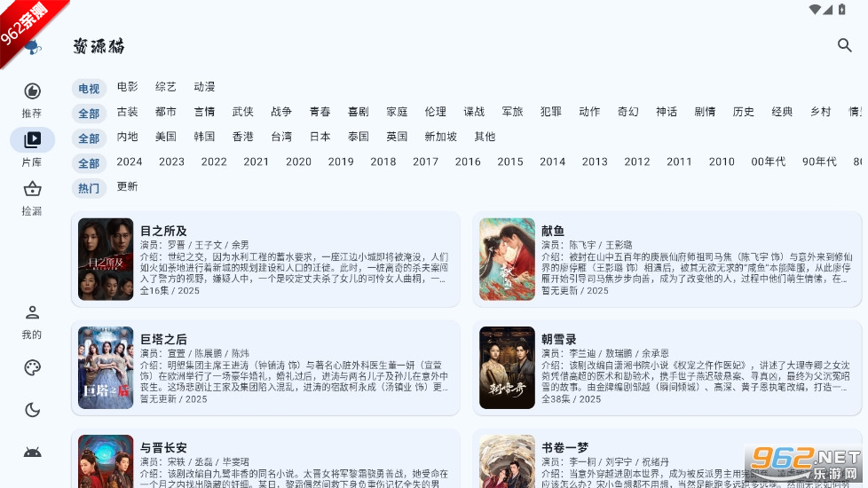Viewport: 868px width, 488px height.
Task: Filter region by 其他
Action: tap(485, 137)
